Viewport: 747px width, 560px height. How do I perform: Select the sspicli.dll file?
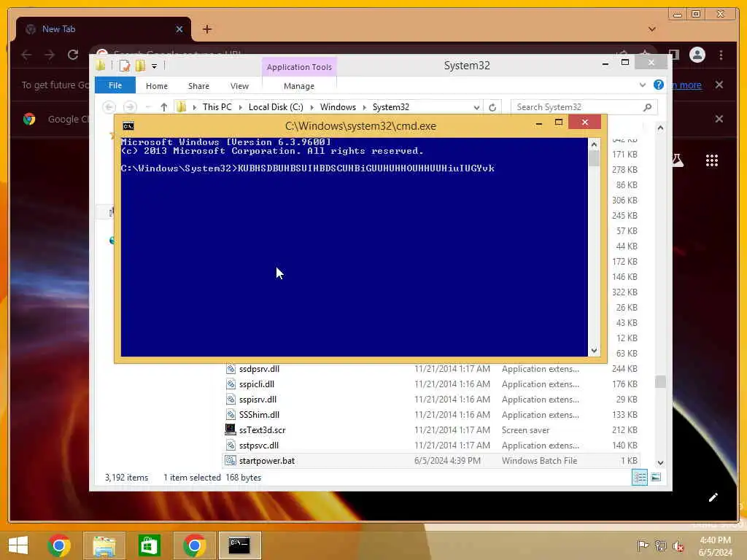click(430, 384)
